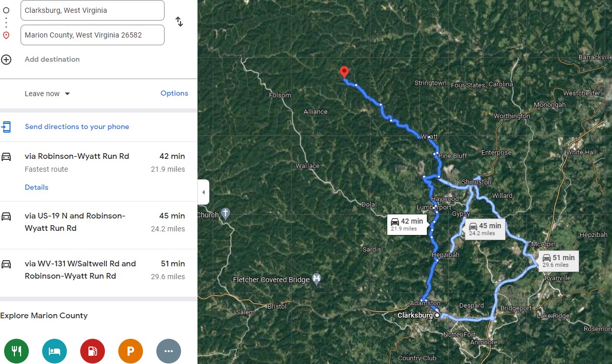Select route via Robinson-Wyatt Run Rd
Screen dimensions: 612x364
pyautogui.click(x=77, y=156)
